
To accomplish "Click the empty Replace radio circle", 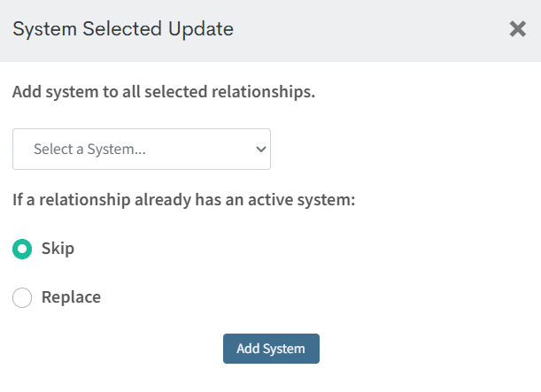I will [22, 298].
